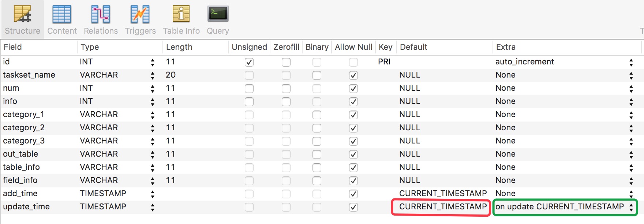Open Type dropdown for taskset_name field

pyautogui.click(x=153, y=75)
